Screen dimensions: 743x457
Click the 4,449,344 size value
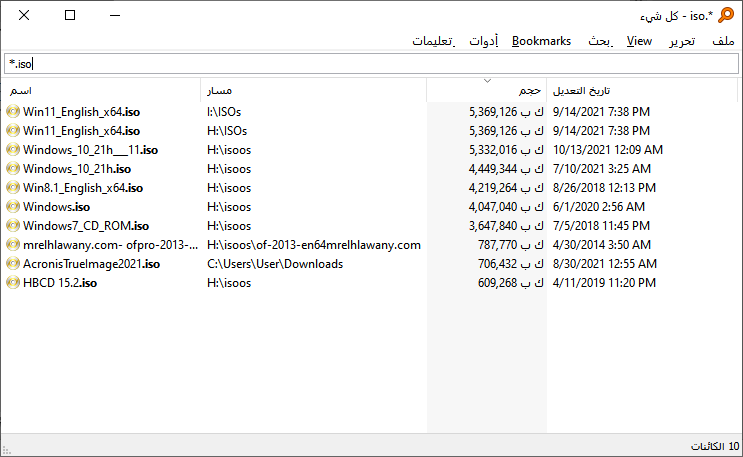point(506,169)
